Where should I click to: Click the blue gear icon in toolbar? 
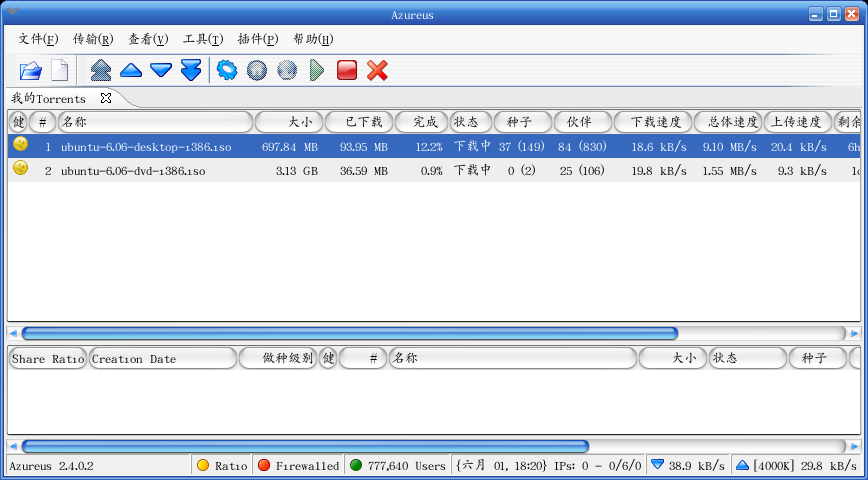pyautogui.click(x=227, y=70)
